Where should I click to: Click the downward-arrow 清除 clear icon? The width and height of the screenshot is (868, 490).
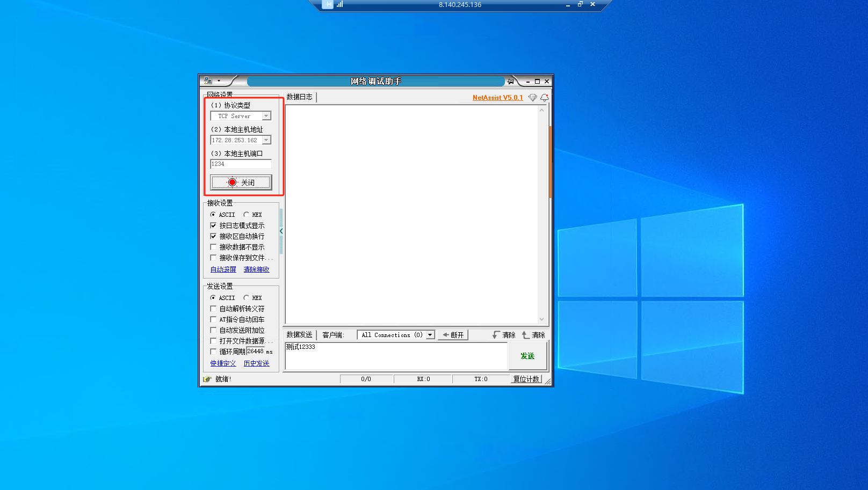tap(496, 335)
